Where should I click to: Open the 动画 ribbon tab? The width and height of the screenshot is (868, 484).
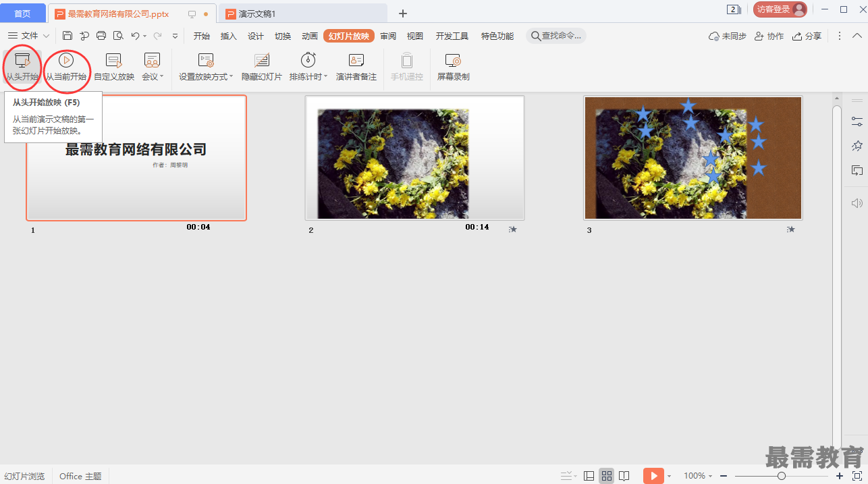click(310, 36)
